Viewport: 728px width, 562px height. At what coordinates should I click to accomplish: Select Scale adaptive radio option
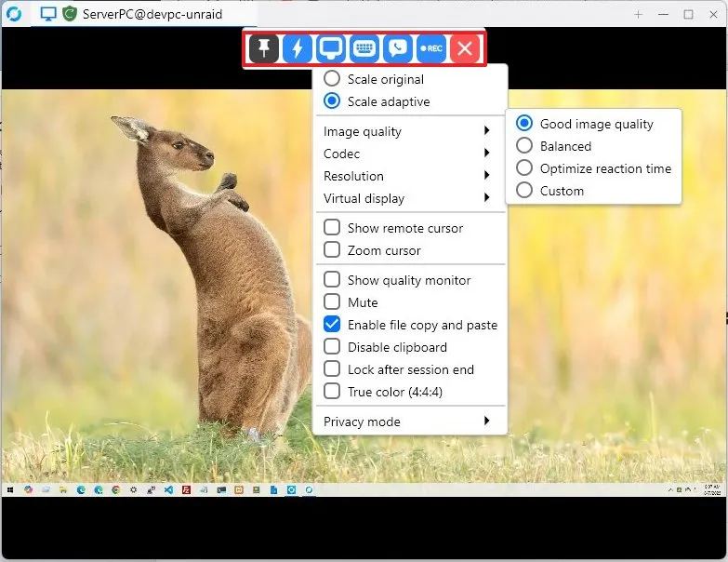click(377, 101)
